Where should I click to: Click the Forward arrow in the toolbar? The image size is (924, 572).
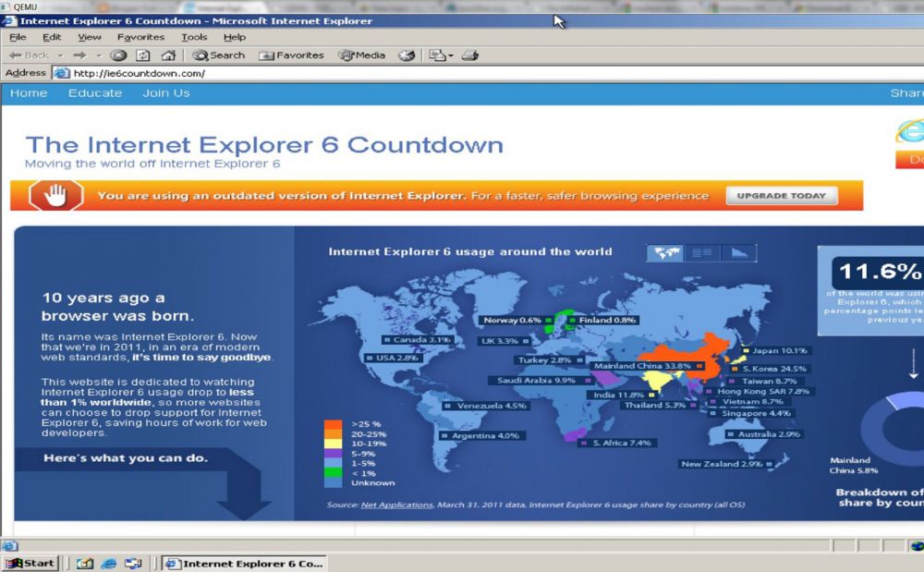(80, 55)
